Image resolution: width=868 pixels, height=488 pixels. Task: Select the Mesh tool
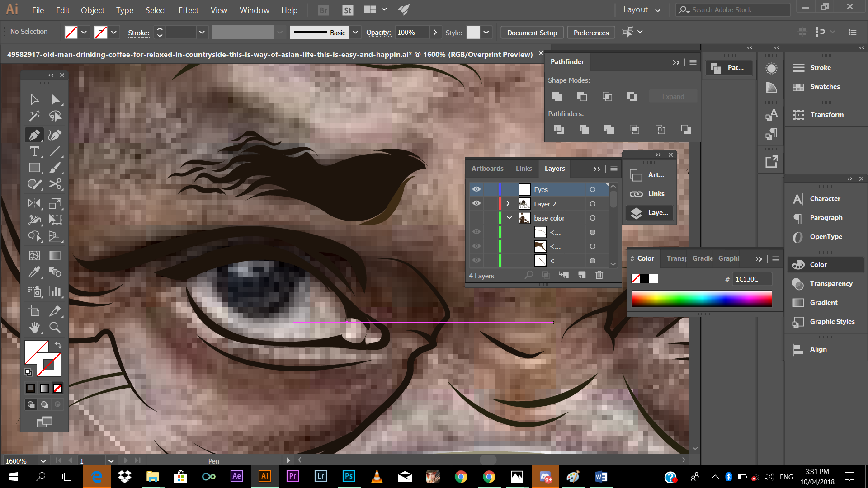[34, 255]
